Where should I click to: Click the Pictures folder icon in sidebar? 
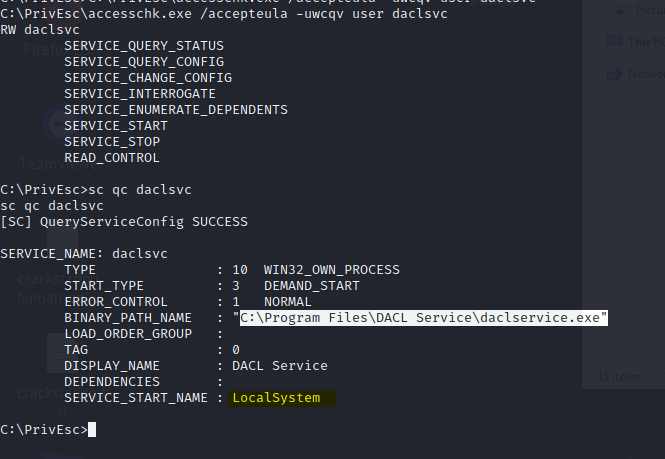pyautogui.click(x=623, y=9)
